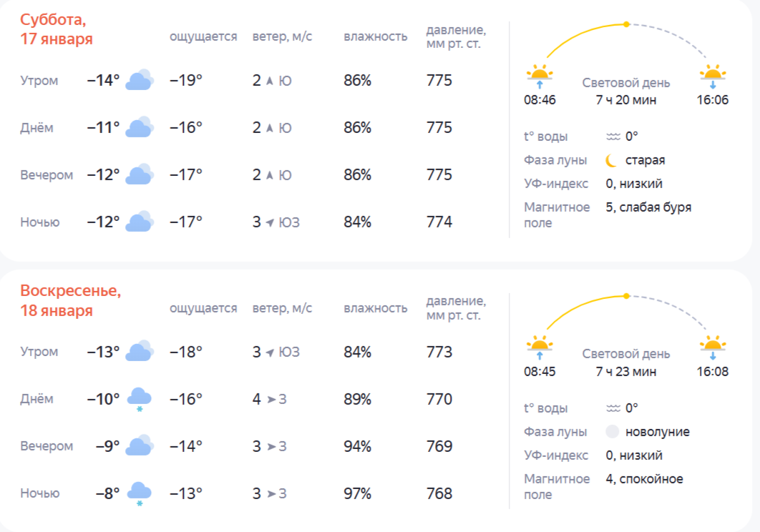Click Saturday magnetic field value слабая буря
The height and width of the screenshot is (532, 760).
[x=648, y=207]
